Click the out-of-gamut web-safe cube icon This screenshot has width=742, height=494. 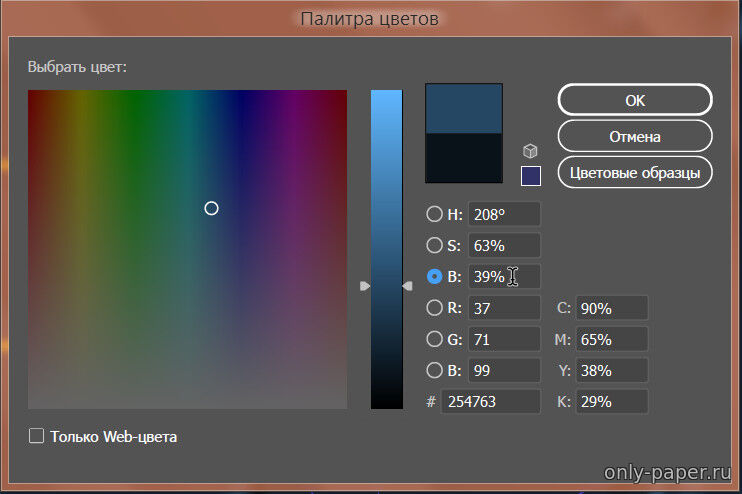[530, 151]
